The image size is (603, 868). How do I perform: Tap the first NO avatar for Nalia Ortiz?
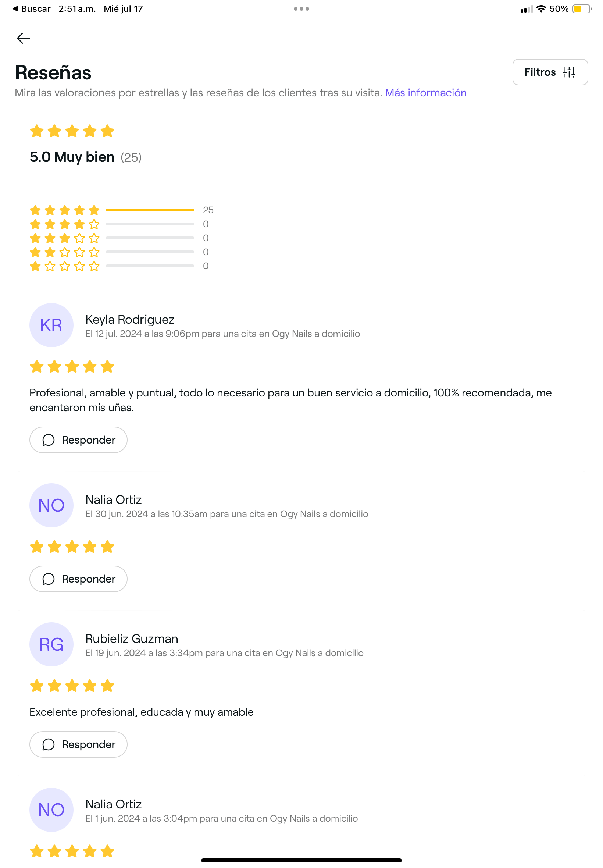51,505
